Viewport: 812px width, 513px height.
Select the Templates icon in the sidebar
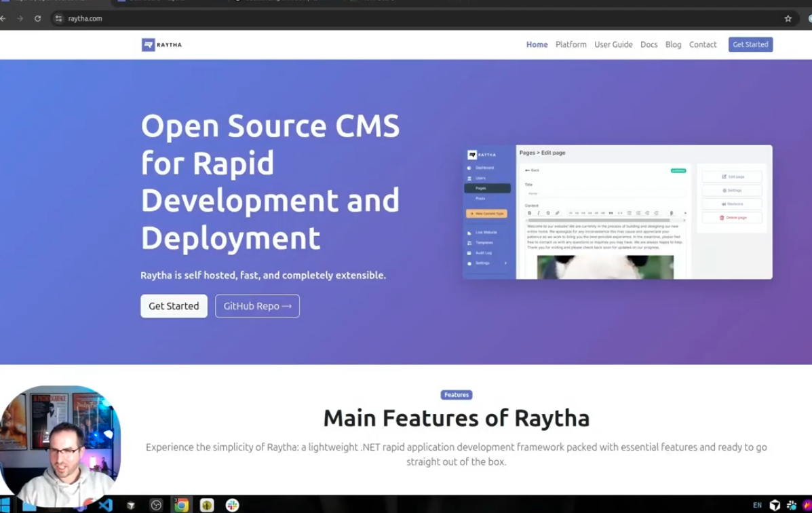point(469,242)
